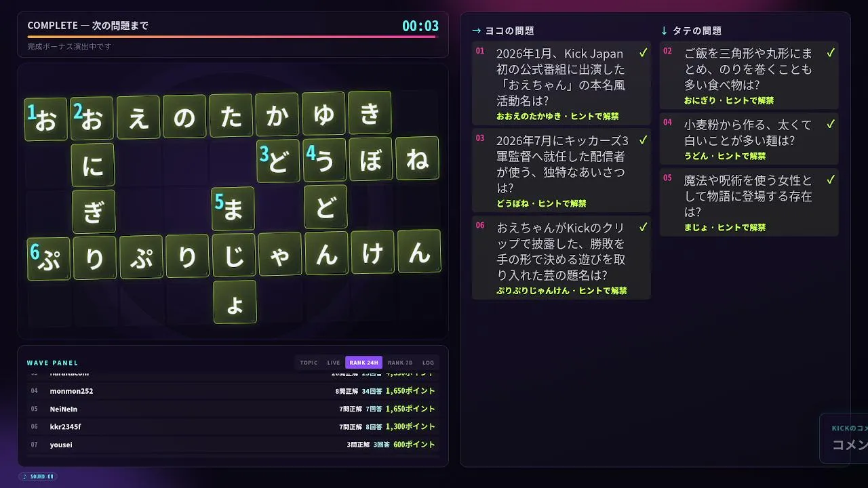Select crossword cell numbered 2
The height and width of the screenshot is (488, 868).
(x=92, y=119)
